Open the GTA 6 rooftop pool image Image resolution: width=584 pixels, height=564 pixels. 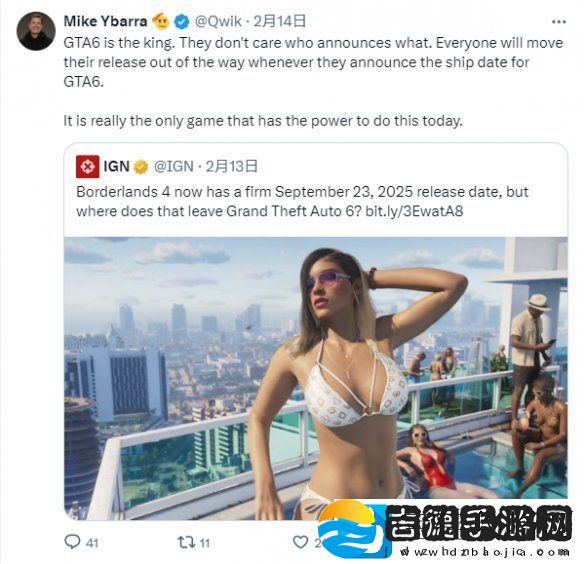(x=316, y=378)
